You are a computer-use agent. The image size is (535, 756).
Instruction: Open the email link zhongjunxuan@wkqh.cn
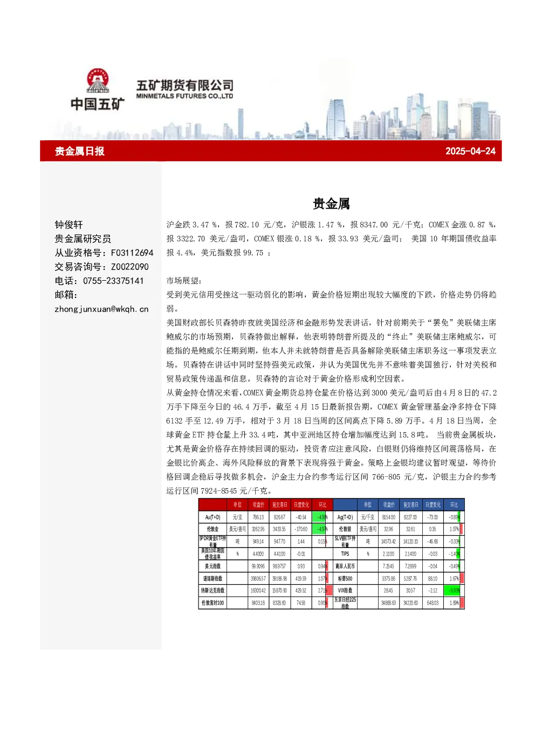click(x=101, y=309)
